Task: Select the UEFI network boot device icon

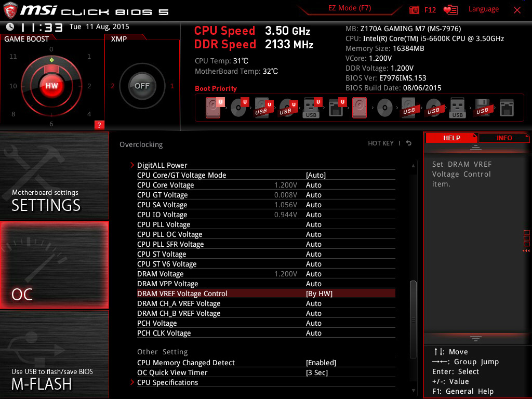Action: tap(337, 108)
